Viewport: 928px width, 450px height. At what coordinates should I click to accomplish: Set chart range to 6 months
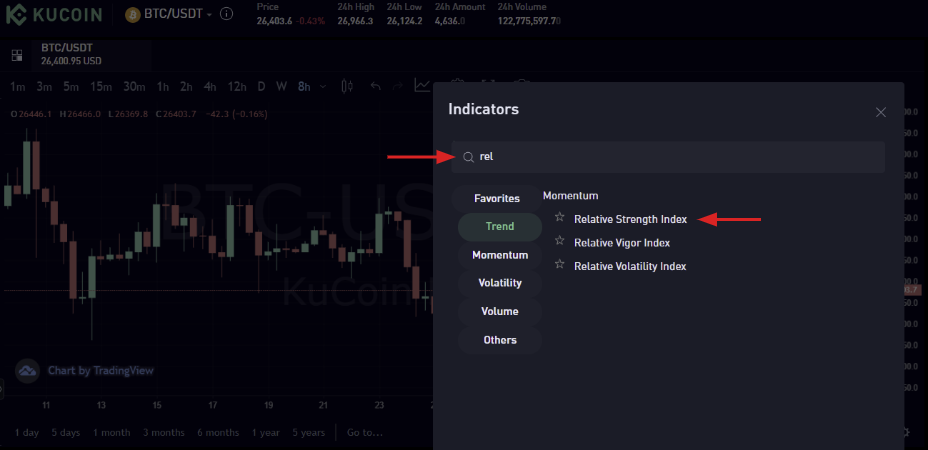point(217,432)
